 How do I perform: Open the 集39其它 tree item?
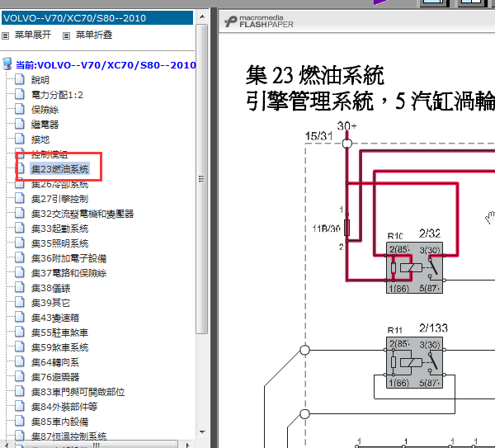click(50, 303)
